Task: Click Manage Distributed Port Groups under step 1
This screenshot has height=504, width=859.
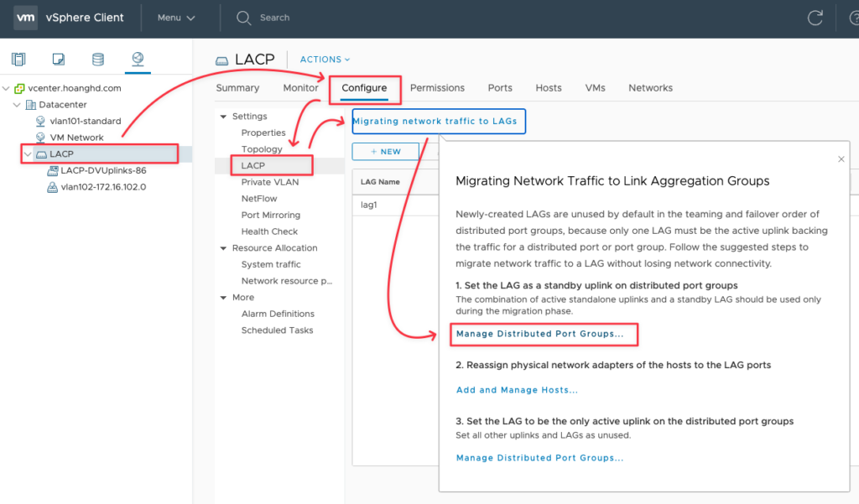Action: click(x=539, y=334)
